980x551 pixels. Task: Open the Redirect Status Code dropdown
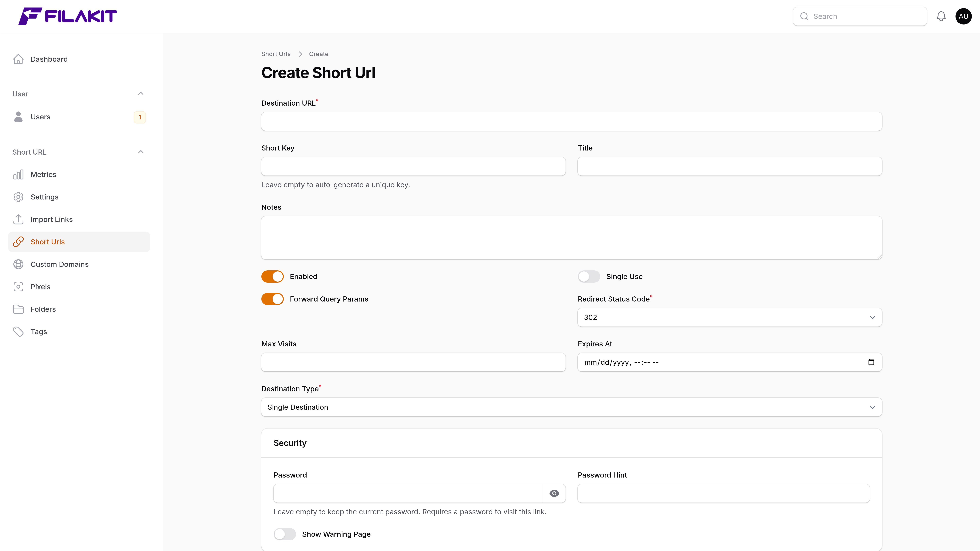click(x=730, y=317)
